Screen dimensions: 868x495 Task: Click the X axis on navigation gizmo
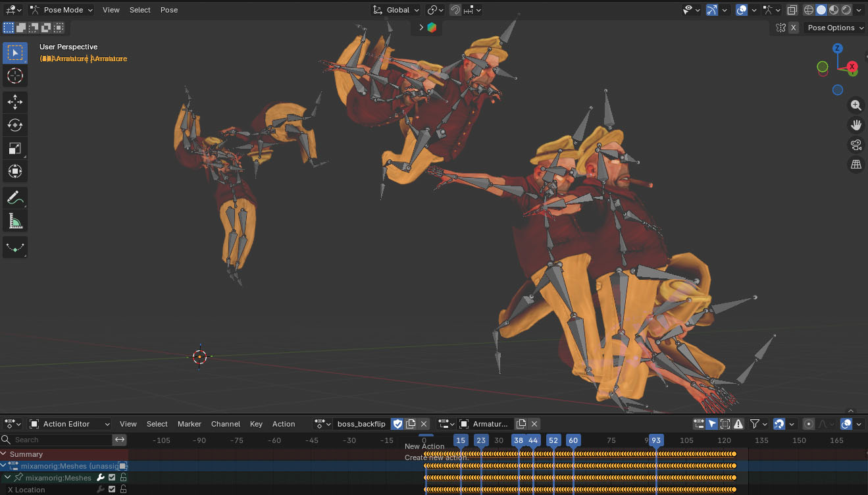pos(852,66)
